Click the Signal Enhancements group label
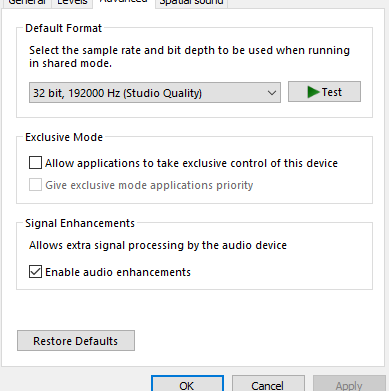389x391 pixels. coord(80,223)
